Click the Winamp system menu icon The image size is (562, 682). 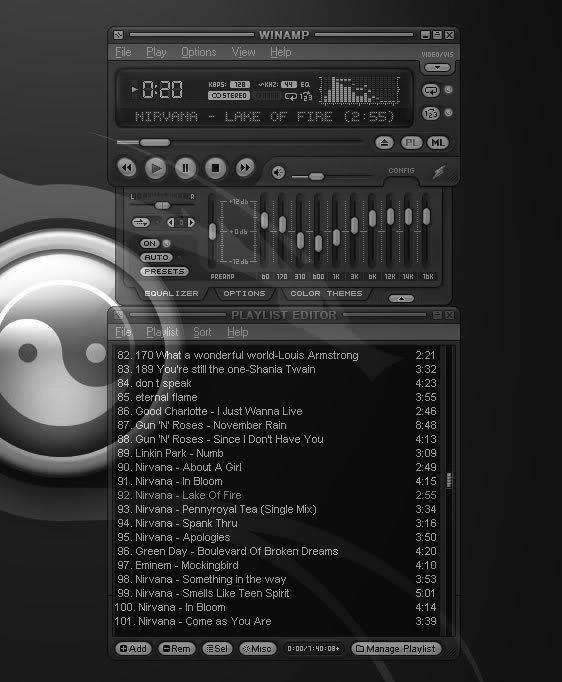point(118,35)
